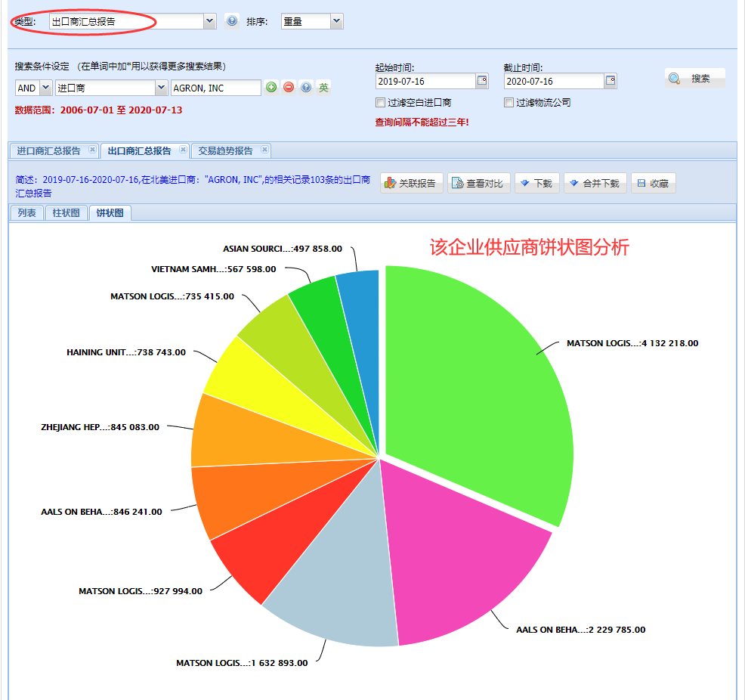The width and height of the screenshot is (745, 700).
Task: Add a search condition with green plus icon
Action: click(271, 87)
